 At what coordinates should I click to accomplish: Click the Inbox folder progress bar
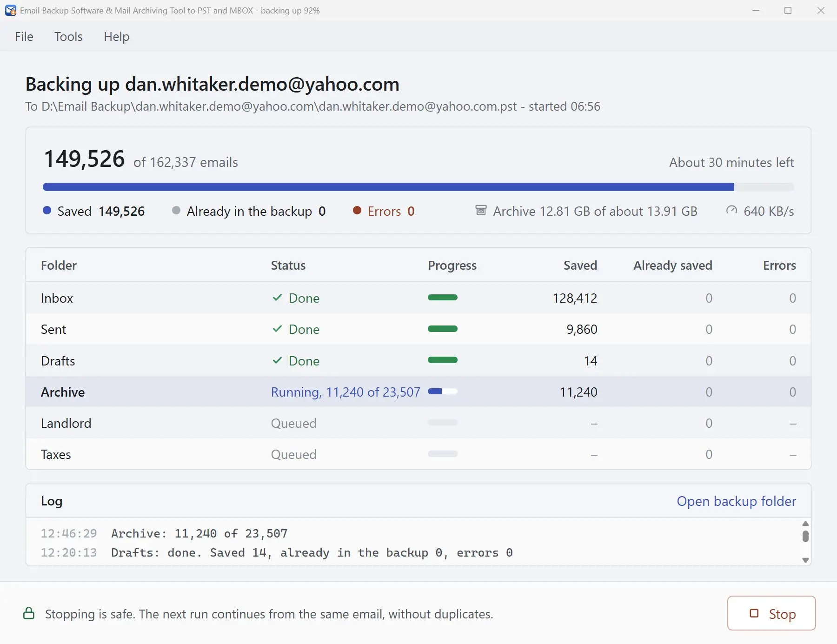click(x=443, y=298)
